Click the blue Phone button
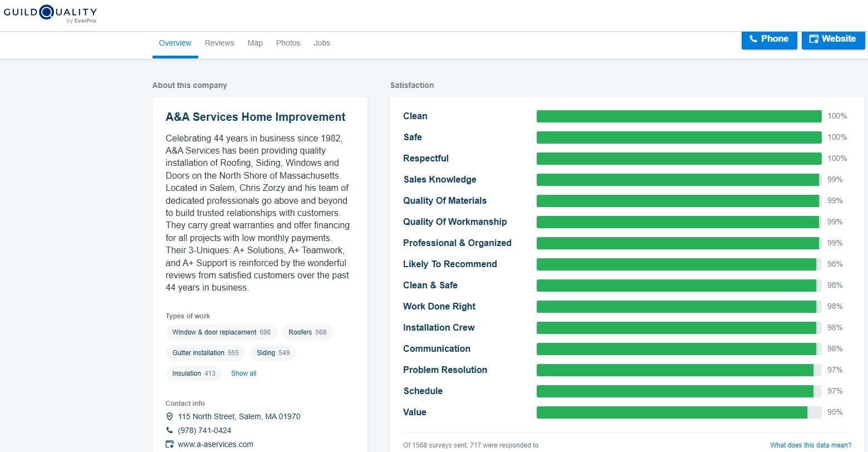The image size is (868, 452). [x=769, y=39]
